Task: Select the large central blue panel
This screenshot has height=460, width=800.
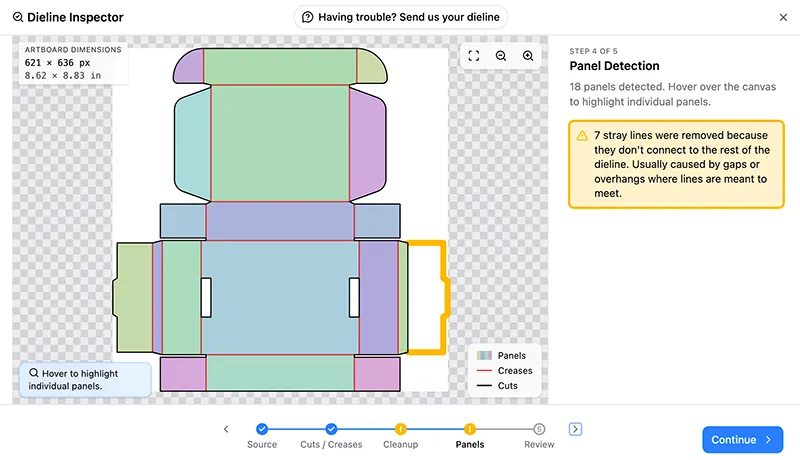Action: click(280, 297)
